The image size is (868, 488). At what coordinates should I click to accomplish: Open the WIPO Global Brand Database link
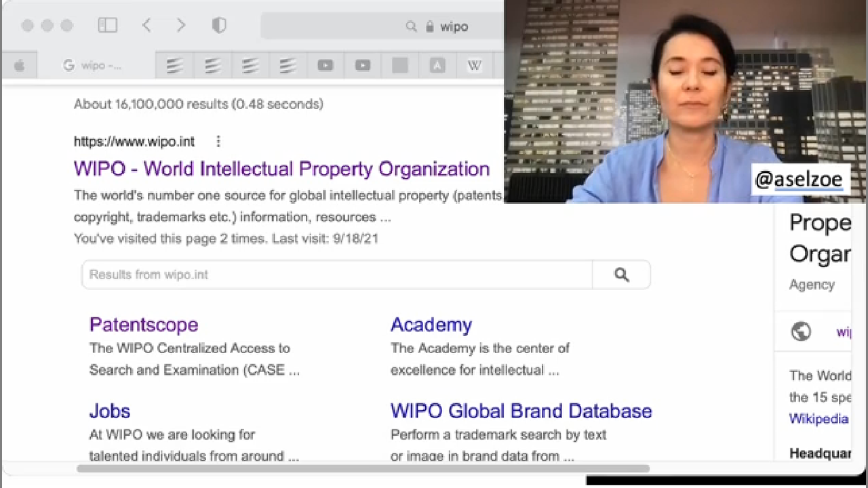coord(521,411)
